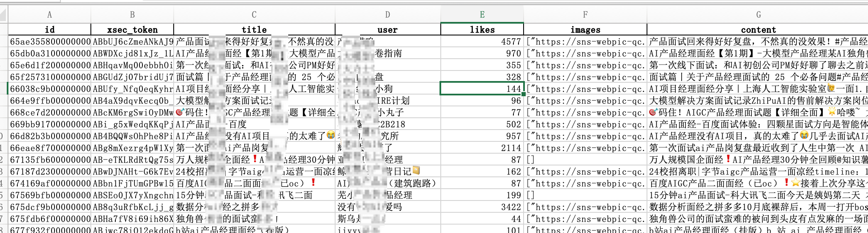Click id cell 66038c9b00000000
Viewport: 868px width, 233px height.
pos(49,89)
